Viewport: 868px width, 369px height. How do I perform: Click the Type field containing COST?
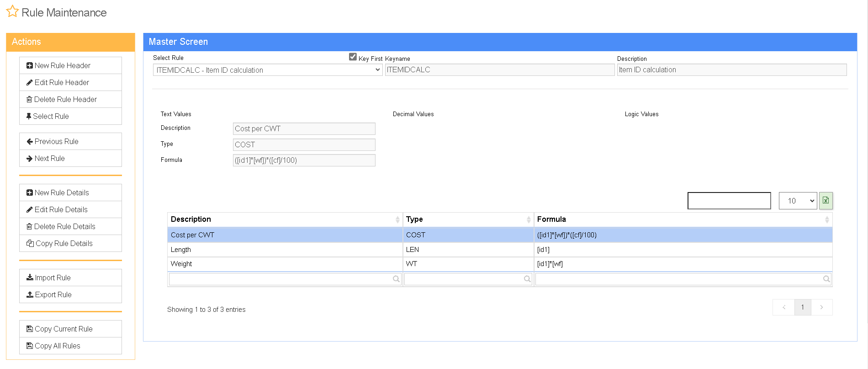pyautogui.click(x=304, y=144)
